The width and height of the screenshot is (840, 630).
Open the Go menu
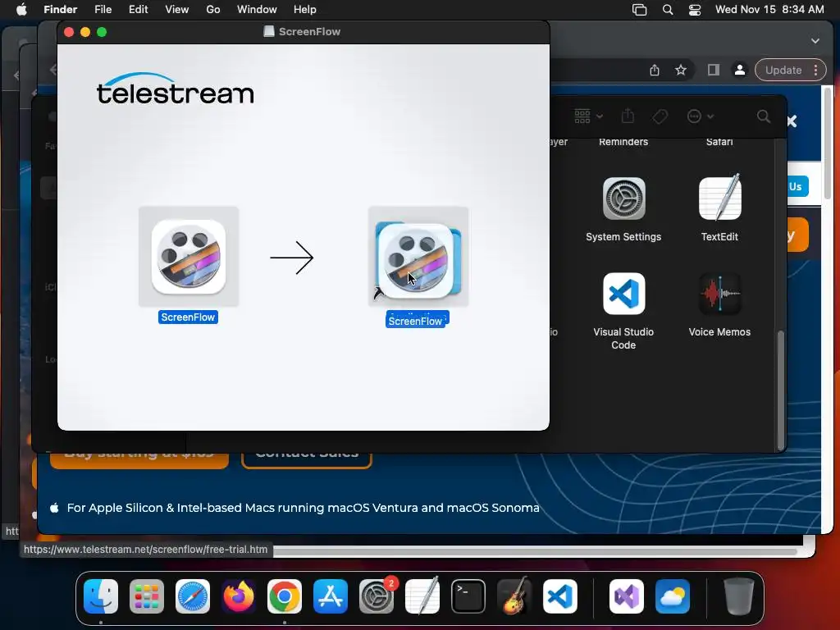click(x=213, y=10)
